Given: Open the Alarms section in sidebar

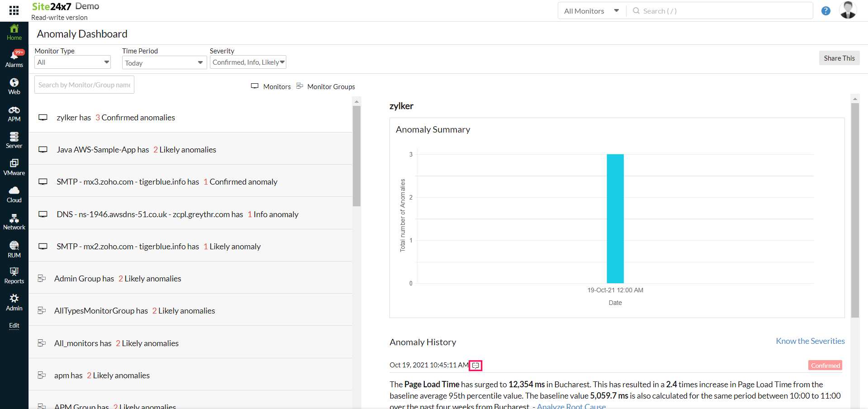Looking at the screenshot, I should (x=14, y=59).
